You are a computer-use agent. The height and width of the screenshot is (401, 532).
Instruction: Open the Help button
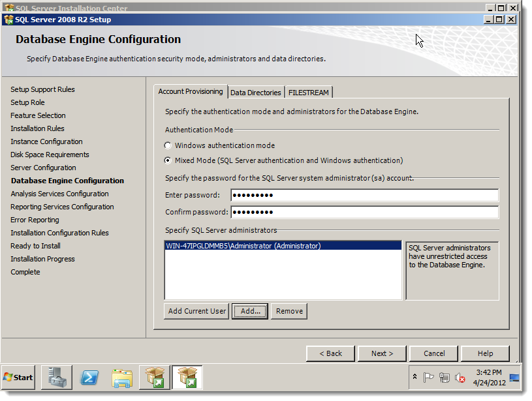[x=485, y=353]
